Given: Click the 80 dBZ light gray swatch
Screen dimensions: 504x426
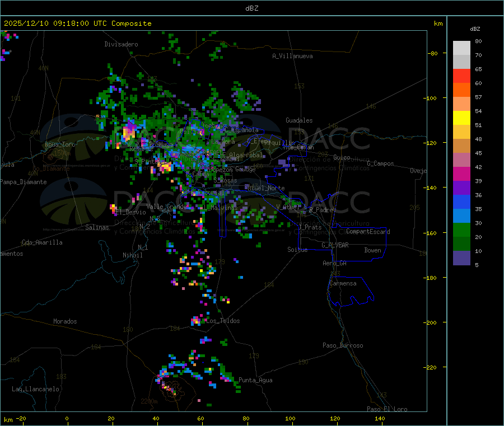Looking at the screenshot, I should pos(461,48).
